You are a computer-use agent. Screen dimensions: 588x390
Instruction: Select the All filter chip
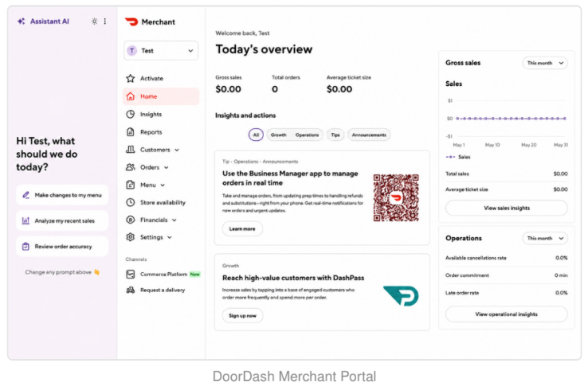[256, 135]
